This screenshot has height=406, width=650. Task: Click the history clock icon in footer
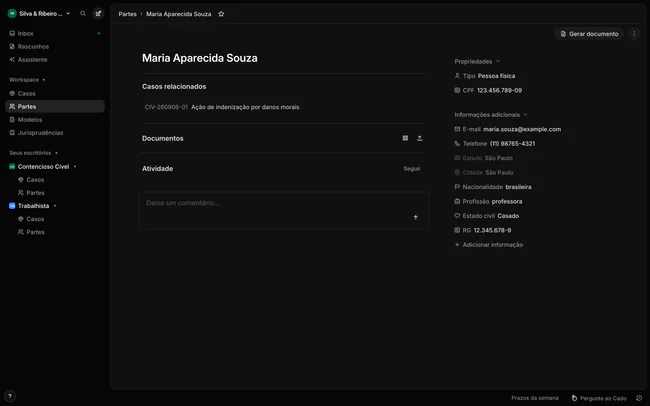point(639,398)
